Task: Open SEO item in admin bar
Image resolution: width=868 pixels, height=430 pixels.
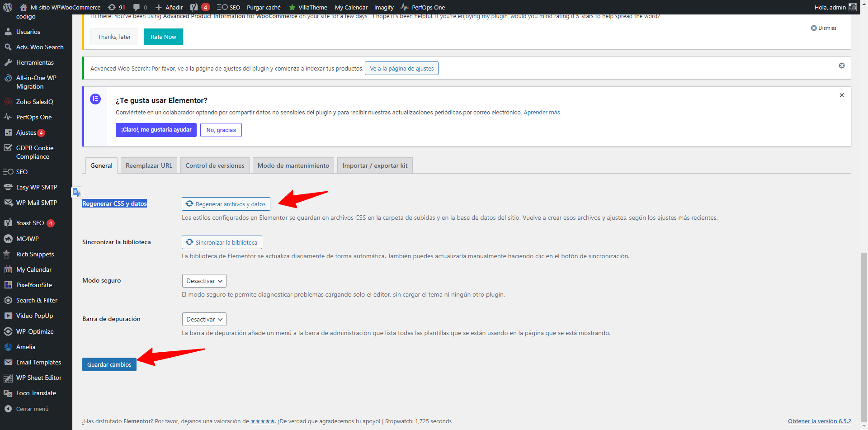Action: click(229, 7)
